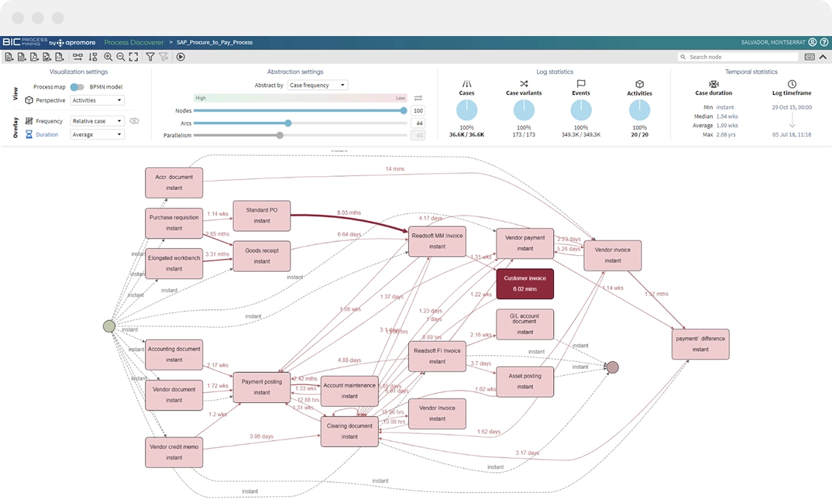Click the Nodes slider handle
Viewport: 832px width, 504px height.
click(404, 110)
